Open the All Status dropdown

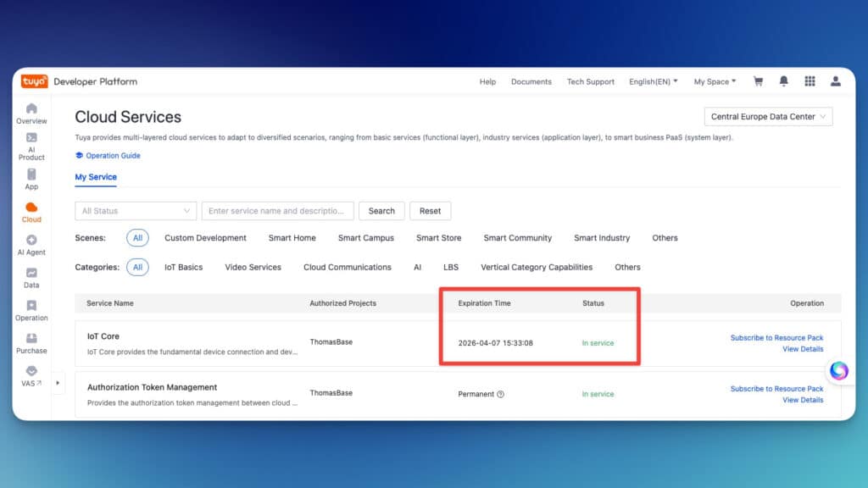tap(136, 211)
